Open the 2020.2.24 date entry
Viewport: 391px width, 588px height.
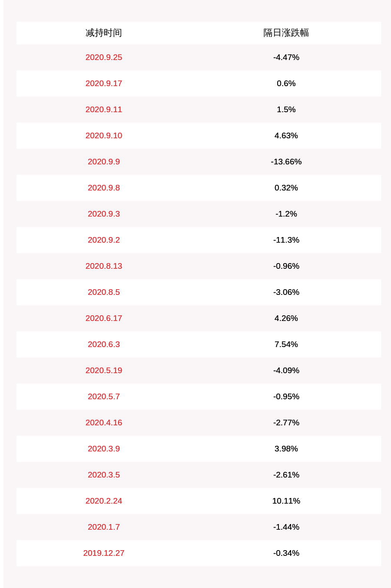104,501
